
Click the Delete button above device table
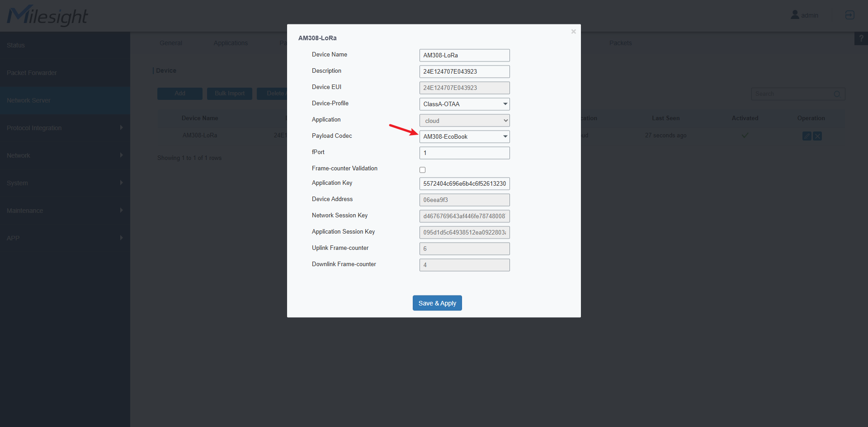pos(272,94)
